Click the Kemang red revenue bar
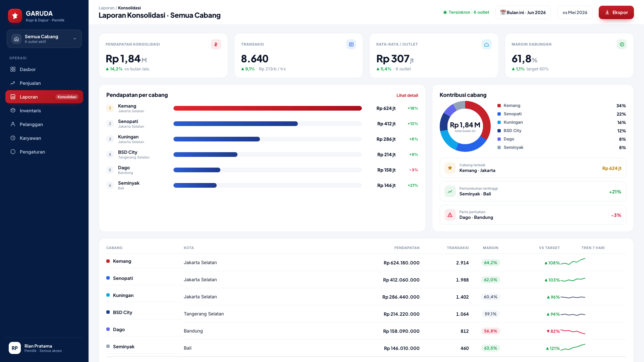Screen dimensions: 644x362 click(268, 108)
